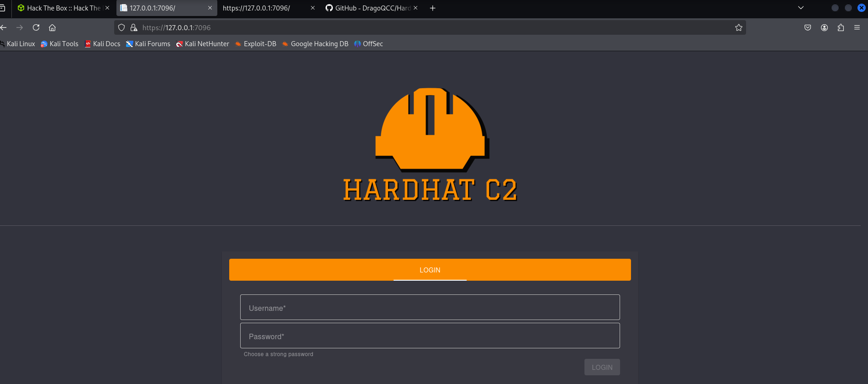Screen dimensions: 868x384
Task: Click the browser back arrow
Action: point(3,27)
